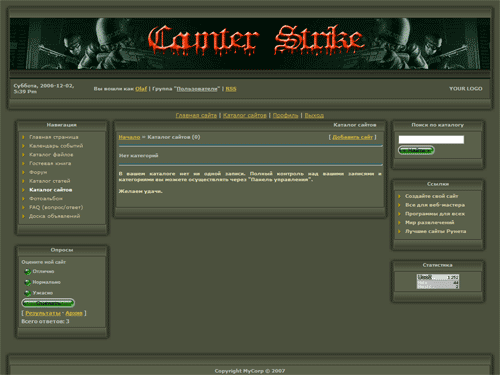The image size is (500, 375).
Task: Click the Counter Strike banner logo
Action: (256, 40)
